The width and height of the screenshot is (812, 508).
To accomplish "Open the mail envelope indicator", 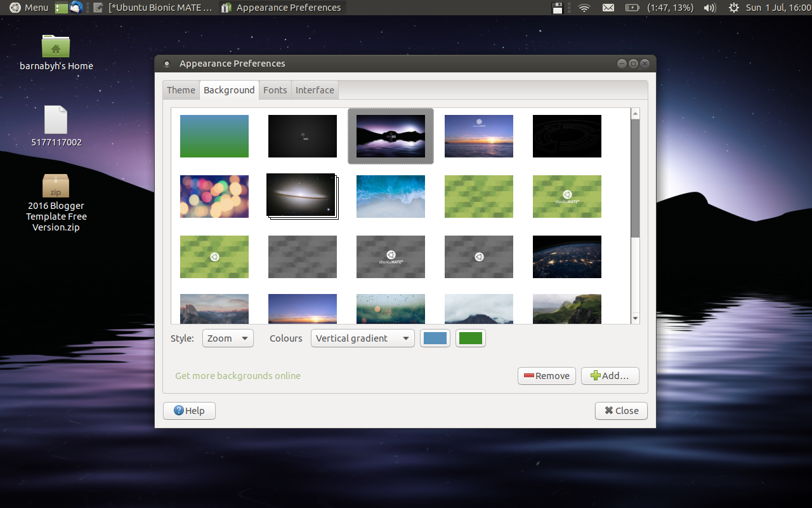I will click(x=608, y=8).
